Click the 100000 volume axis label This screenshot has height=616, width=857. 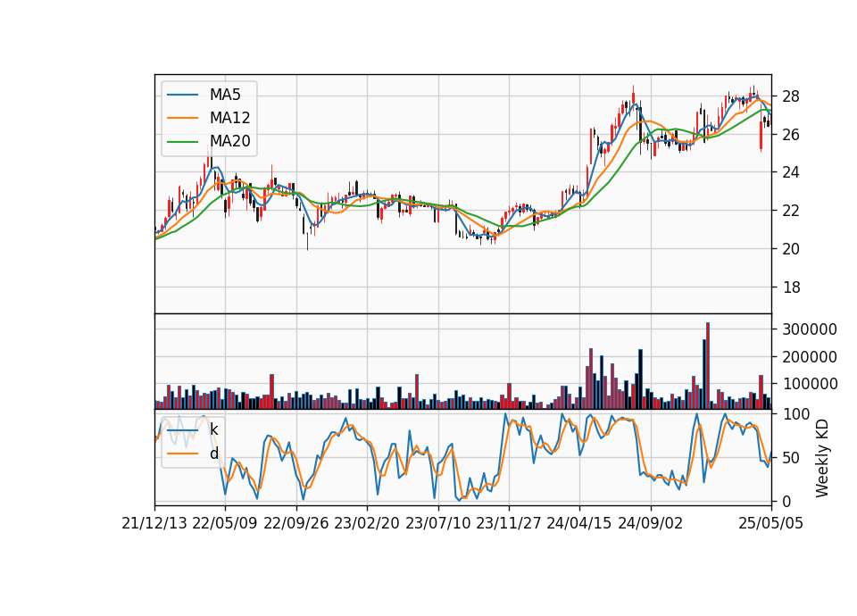(810, 384)
